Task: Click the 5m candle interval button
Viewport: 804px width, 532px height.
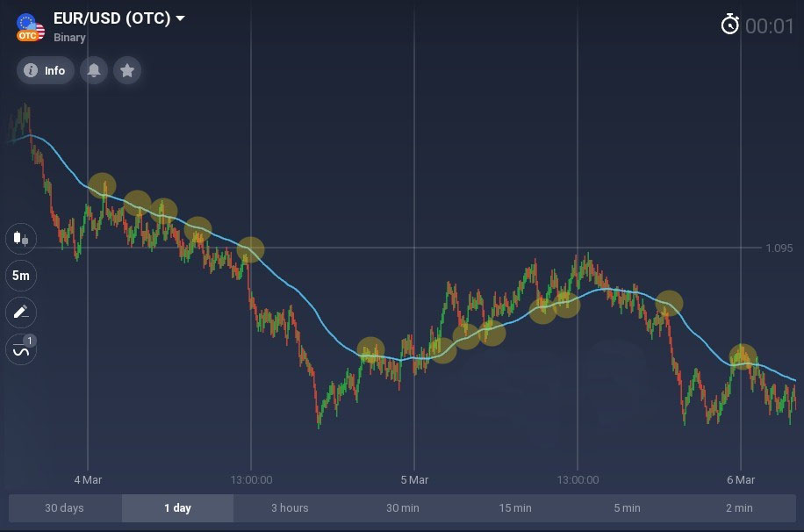Action: click(20, 276)
